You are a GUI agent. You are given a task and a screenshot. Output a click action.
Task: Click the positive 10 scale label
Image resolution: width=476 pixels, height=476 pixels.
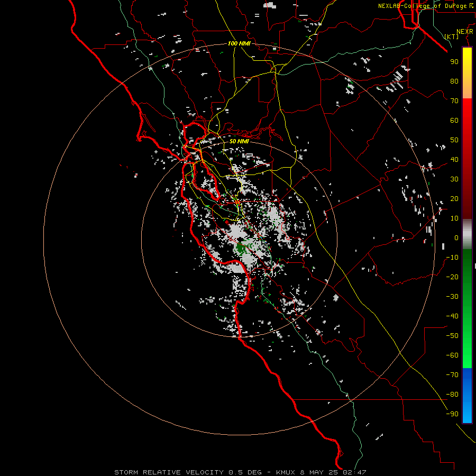(454, 218)
